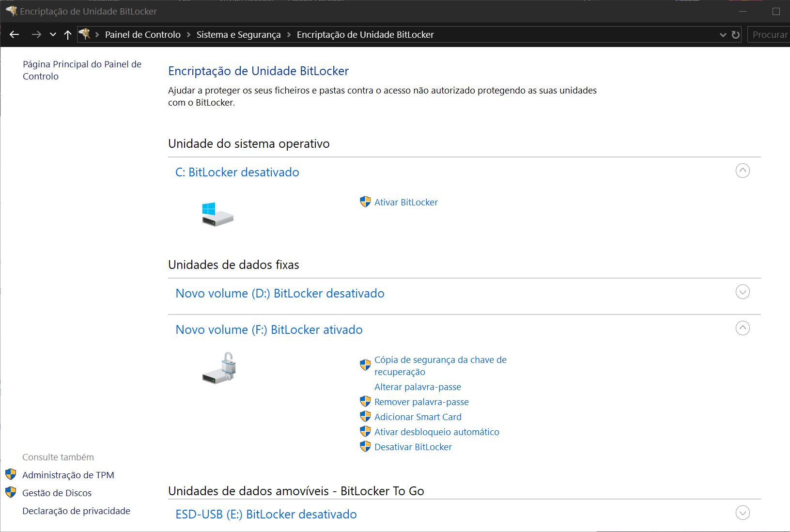Maximize the BitLocker window

[x=776, y=11]
